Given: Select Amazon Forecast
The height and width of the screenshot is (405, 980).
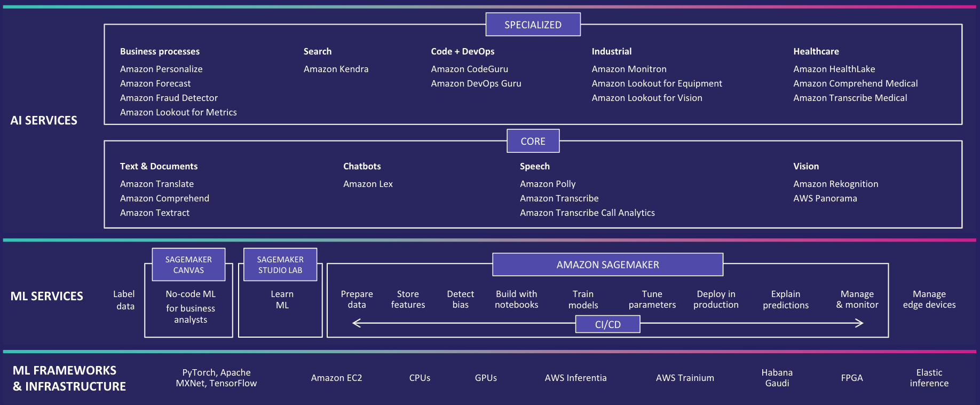Looking at the screenshot, I should click(155, 83).
